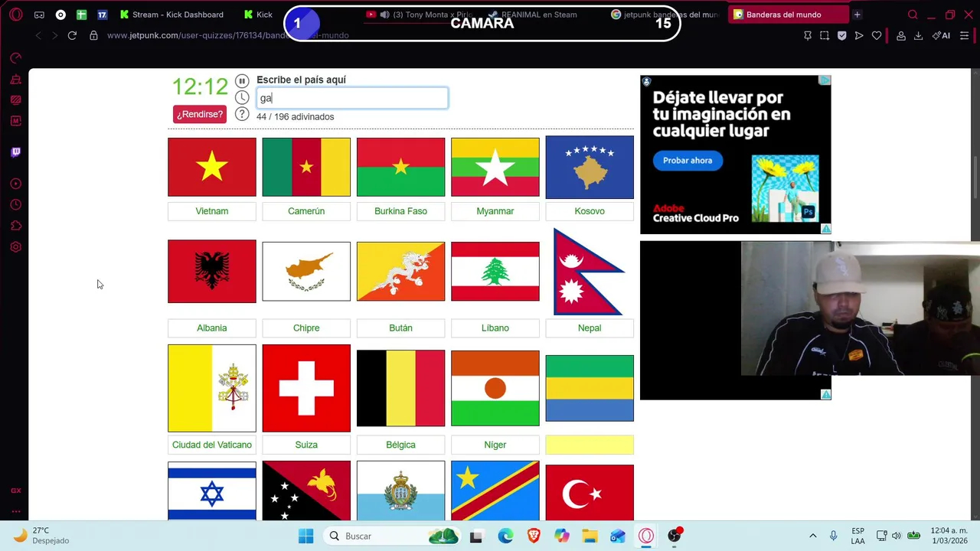The width and height of the screenshot is (980, 551).
Task: Open File Explorer from taskbar
Action: coord(590,536)
